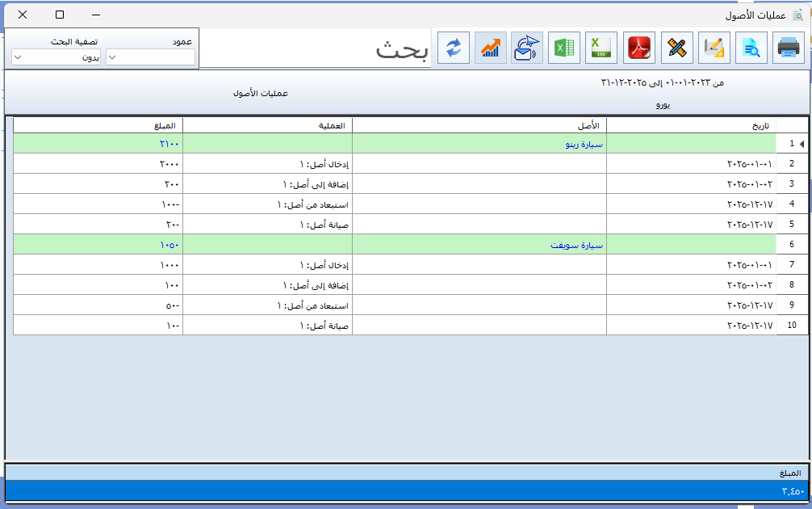Viewport: 812px width, 509px height.
Task: Sort by the المبلغ column header
Action: pos(98,125)
